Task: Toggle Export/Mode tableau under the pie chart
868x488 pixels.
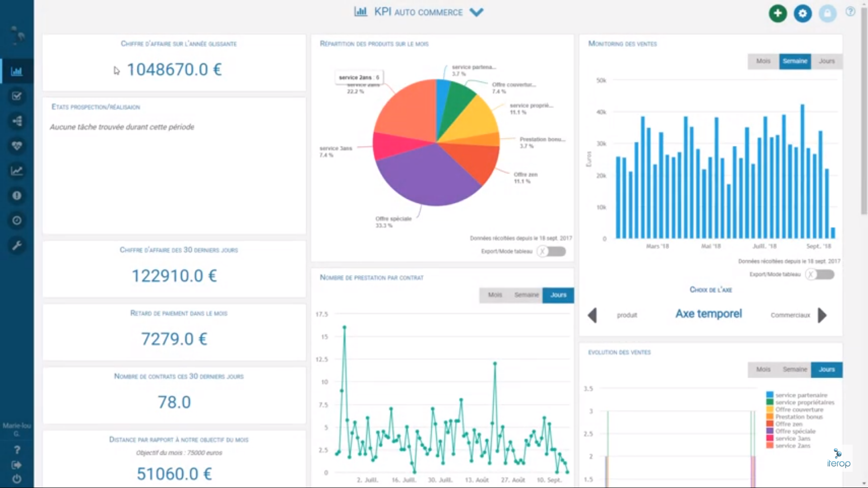Action: [x=551, y=252]
